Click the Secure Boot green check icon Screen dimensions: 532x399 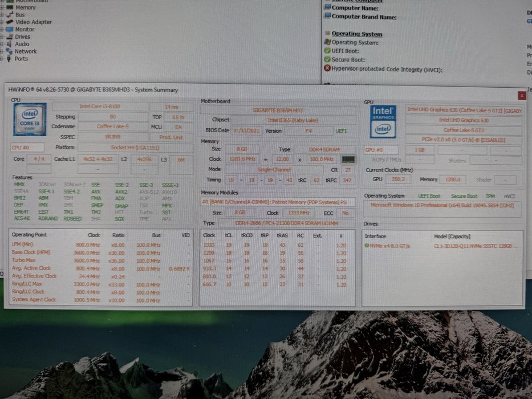[327, 59]
